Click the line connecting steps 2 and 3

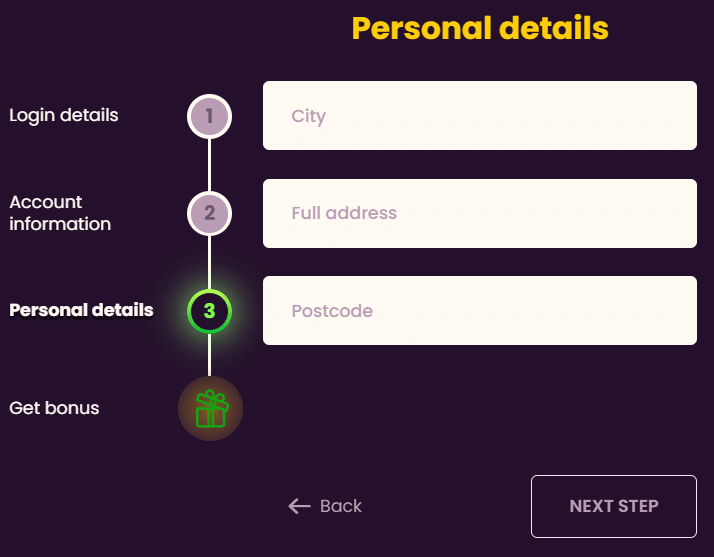[209, 262]
